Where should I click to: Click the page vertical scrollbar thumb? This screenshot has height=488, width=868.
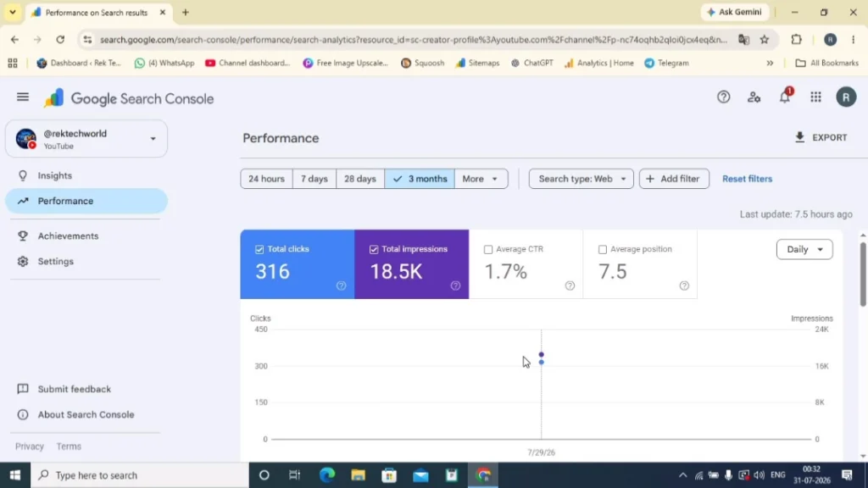[862, 274]
